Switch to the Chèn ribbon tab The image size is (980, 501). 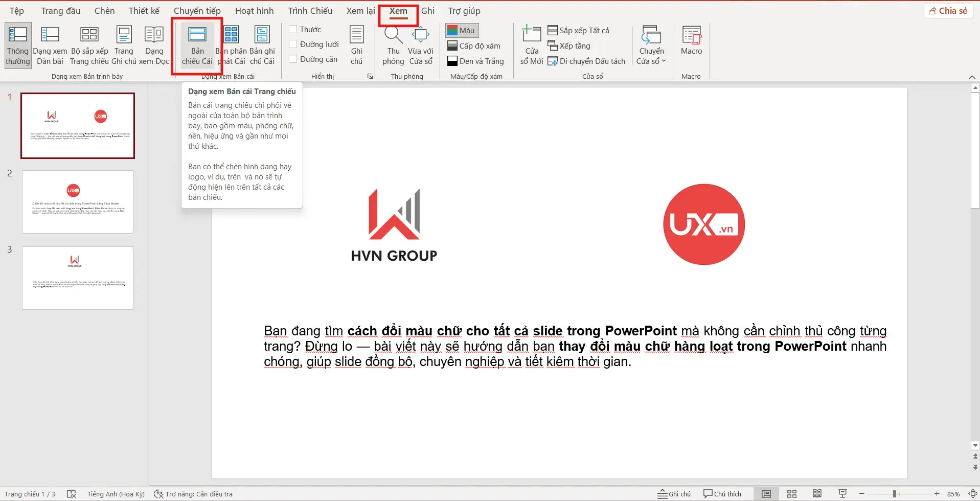pos(104,10)
